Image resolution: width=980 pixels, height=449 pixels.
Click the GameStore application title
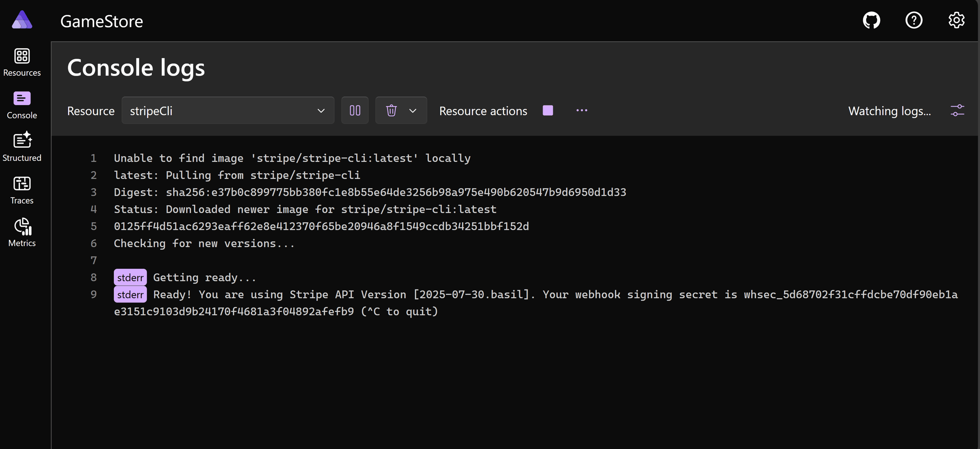(x=102, y=21)
